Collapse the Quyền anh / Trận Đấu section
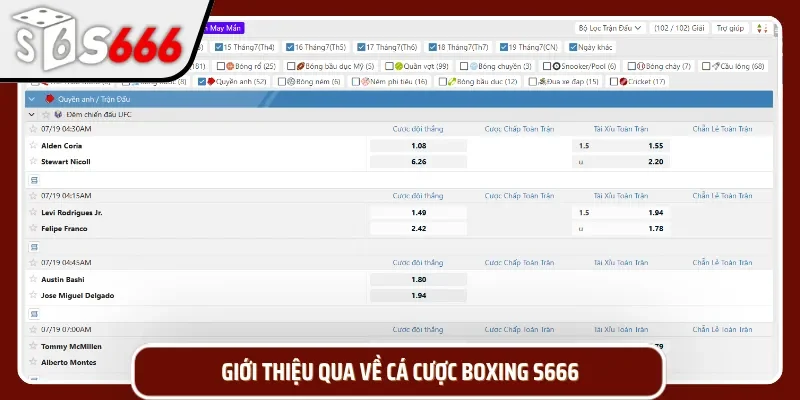The height and width of the screenshot is (400, 800). [32, 99]
